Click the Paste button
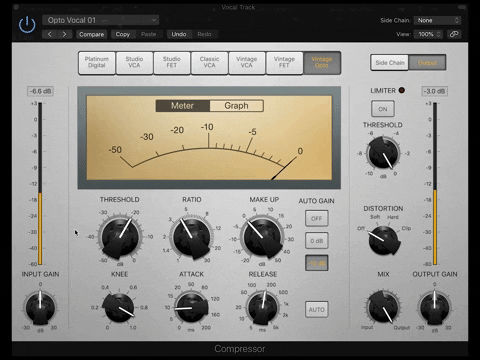This screenshot has height=360, width=480. click(148, 34)
